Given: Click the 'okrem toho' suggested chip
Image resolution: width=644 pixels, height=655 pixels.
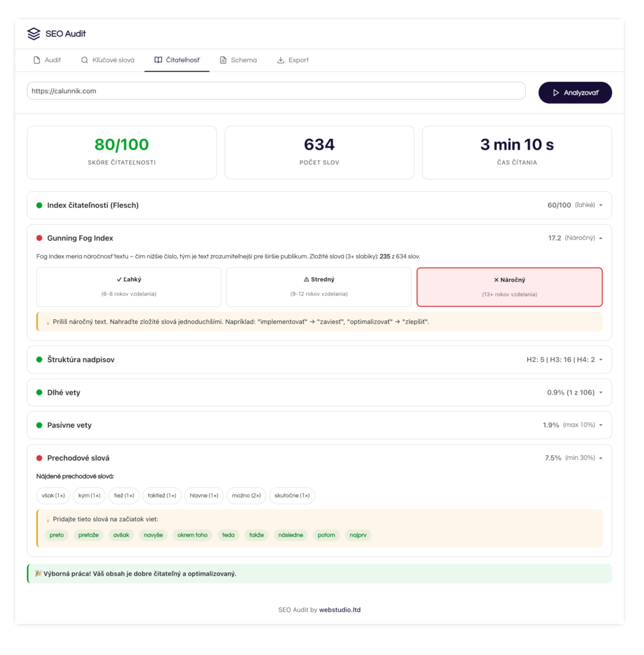Looking at the screenshot, I should (192, 535).
